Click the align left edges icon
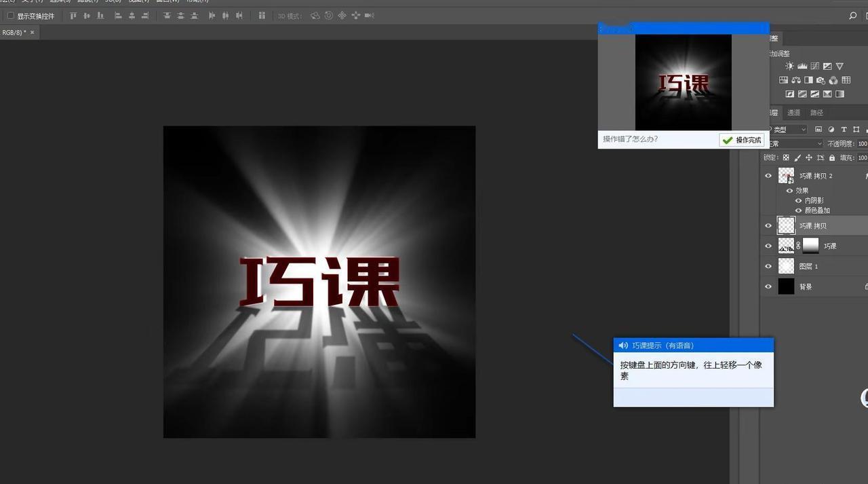This screenshot has height=484, width=868. [x=118, y=16]
